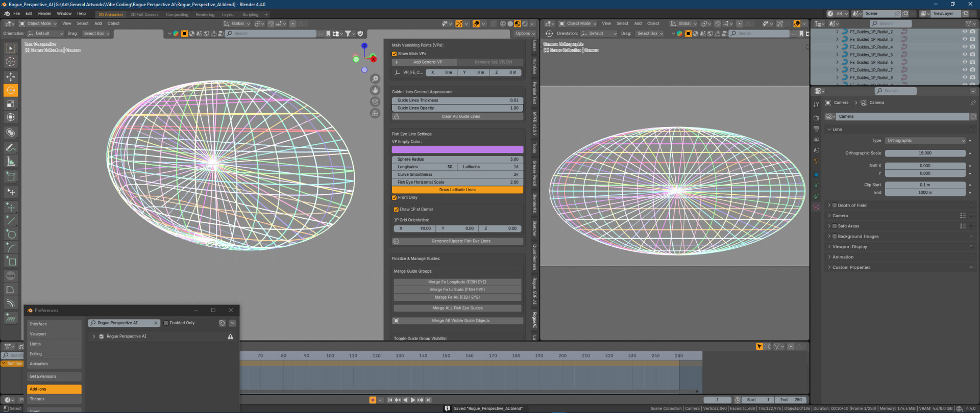Open the Render menu

pos(44,14)
